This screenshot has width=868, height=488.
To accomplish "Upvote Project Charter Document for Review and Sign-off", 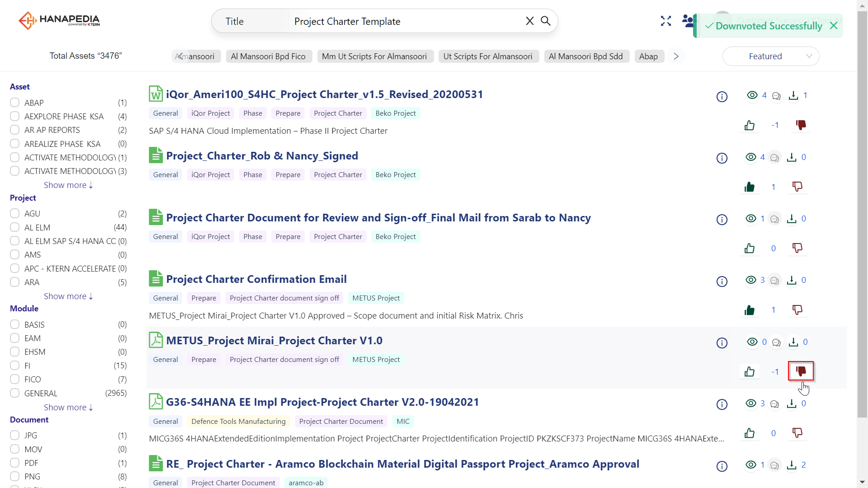I will point(750,249).
